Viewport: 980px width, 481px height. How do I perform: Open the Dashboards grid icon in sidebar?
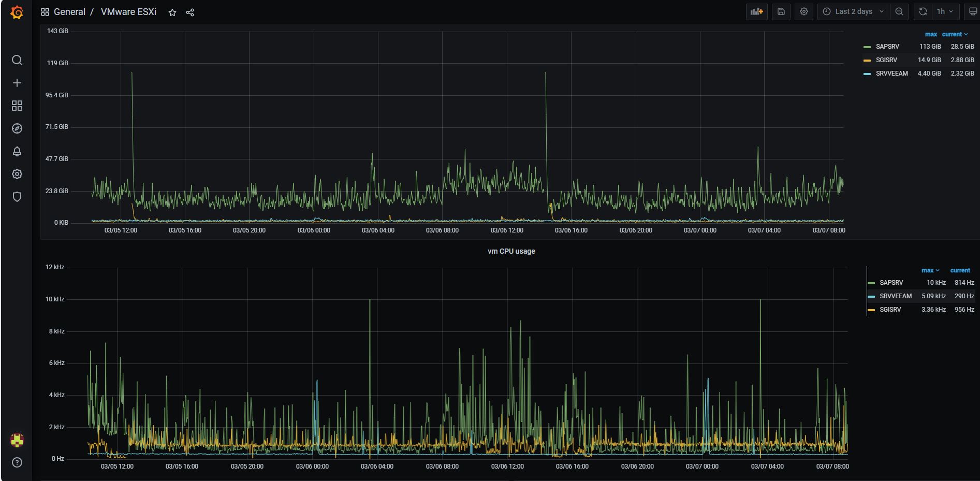tap(17, 106)
